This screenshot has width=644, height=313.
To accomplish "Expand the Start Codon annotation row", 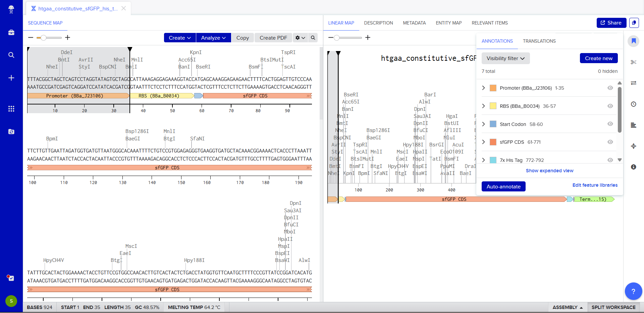I will pyautogui.click(x=483, y=124).
